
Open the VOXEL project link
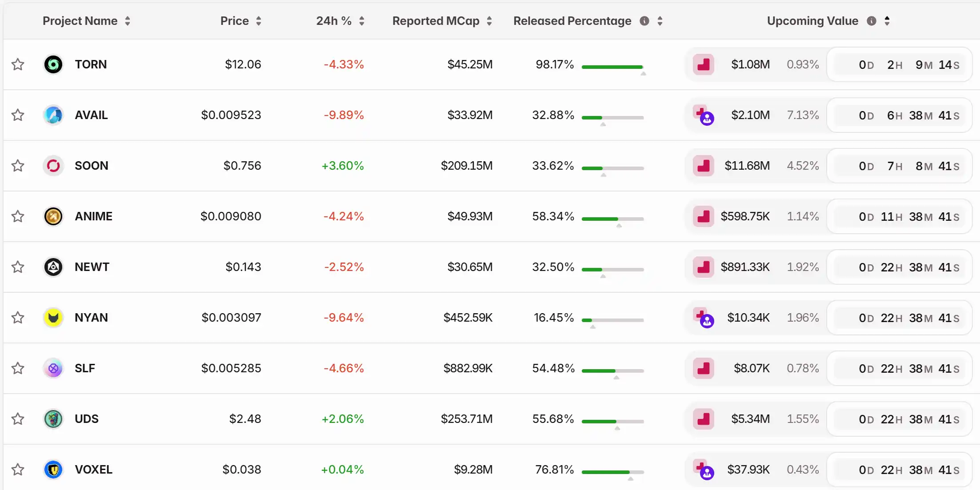[93, 470]
